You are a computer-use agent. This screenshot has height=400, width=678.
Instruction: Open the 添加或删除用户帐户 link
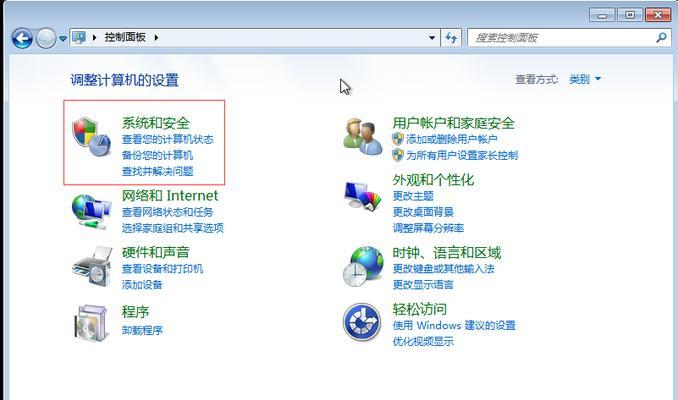(451, 139)
